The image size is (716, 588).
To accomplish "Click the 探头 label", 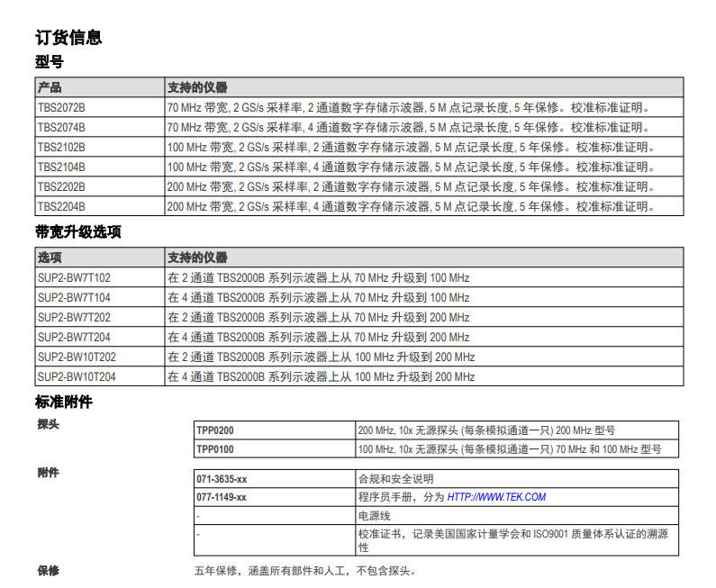I will pos(49,424).
